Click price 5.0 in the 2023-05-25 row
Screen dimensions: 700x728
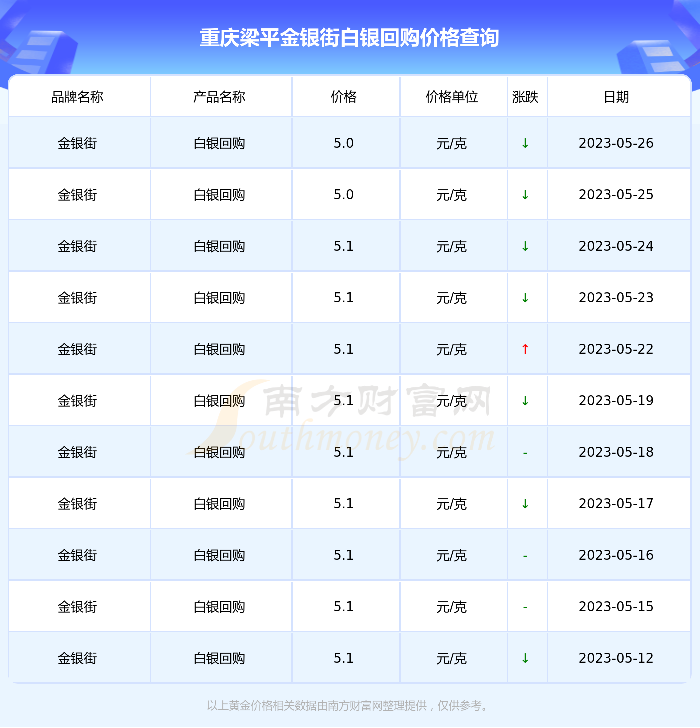(344, 195)
